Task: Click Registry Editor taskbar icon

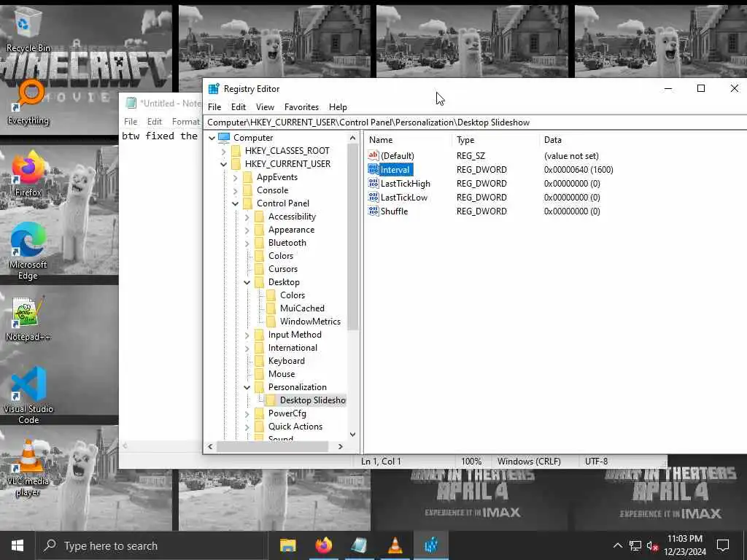Action: pos(430,545)
